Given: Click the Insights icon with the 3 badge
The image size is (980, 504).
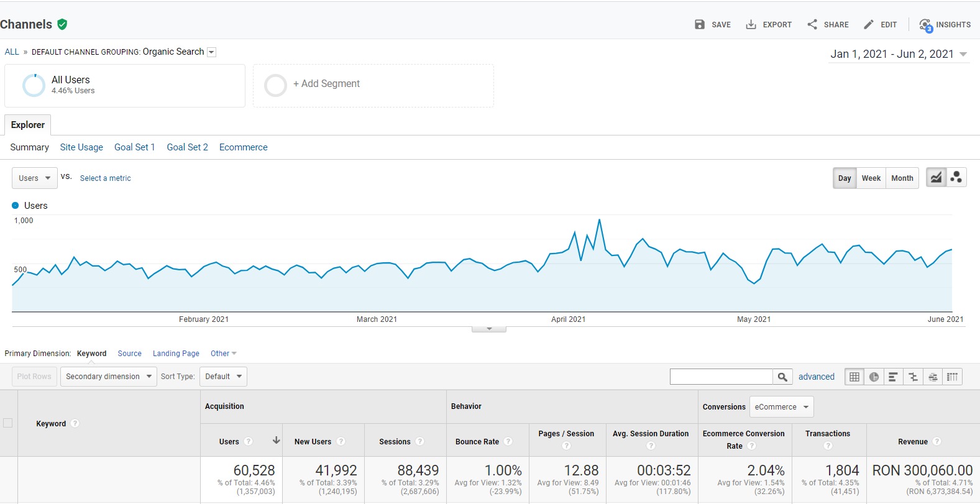Looking at the screenshot, I should point(926,25).
